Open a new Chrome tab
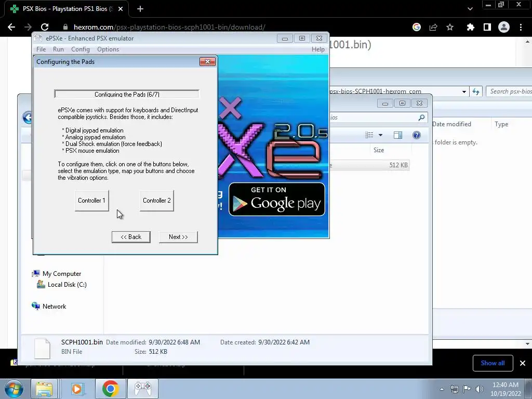 point(140,9)
